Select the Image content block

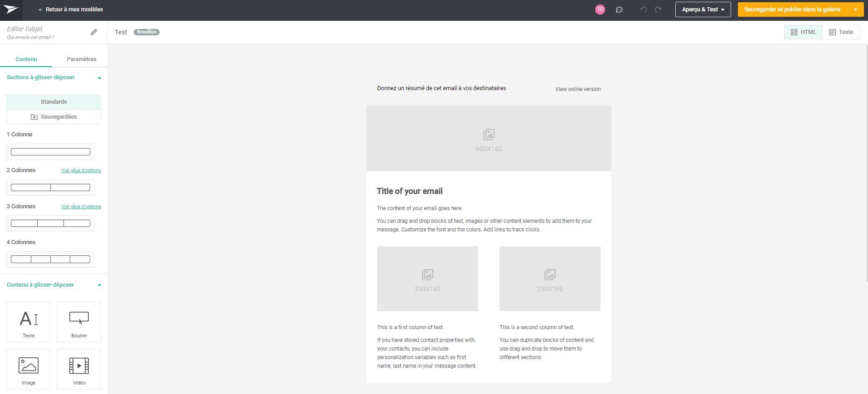coord(29,369)
